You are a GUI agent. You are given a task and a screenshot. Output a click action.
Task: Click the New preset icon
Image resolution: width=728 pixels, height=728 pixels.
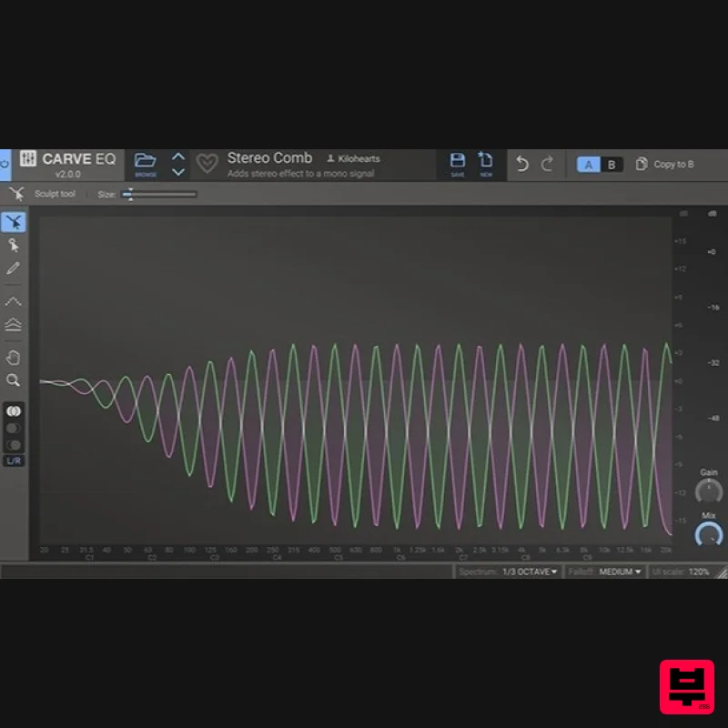tap(485, 162)
